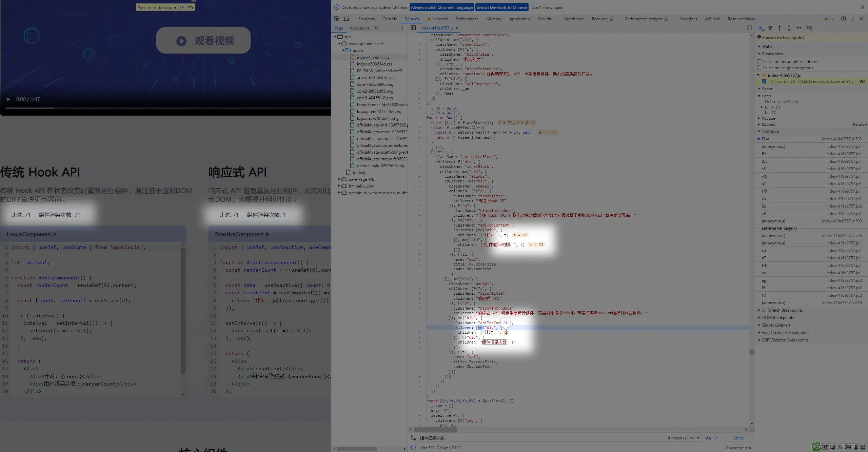Click Step out of function icon
Image resolution: width=868 pixels, height=452 pixels.
click(x=789, y=28)
